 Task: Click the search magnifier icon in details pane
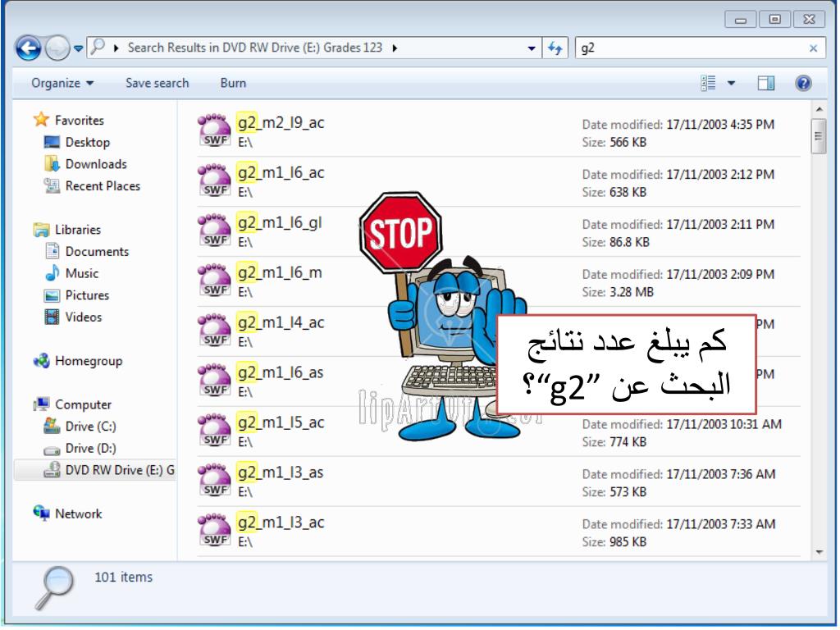pyautogui.click(x=54, y=587)
